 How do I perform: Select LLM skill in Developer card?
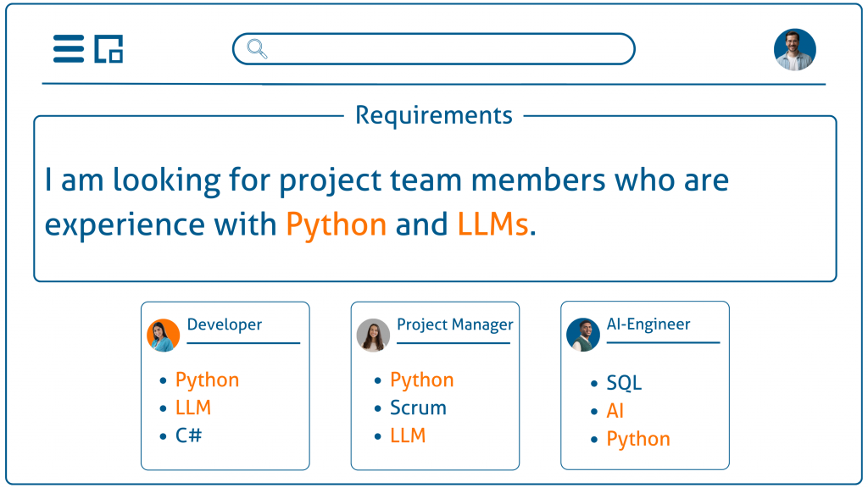193,408
